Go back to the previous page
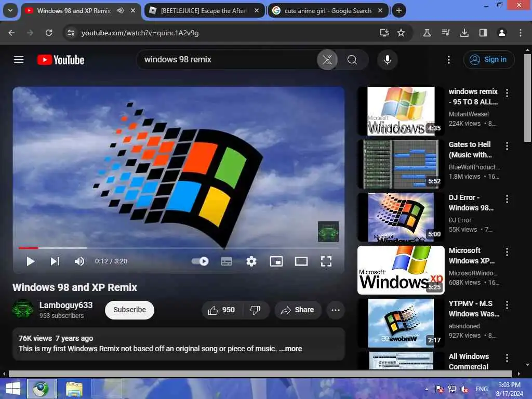Viewport: 532px width, 399px height. (x=11, y=33)
